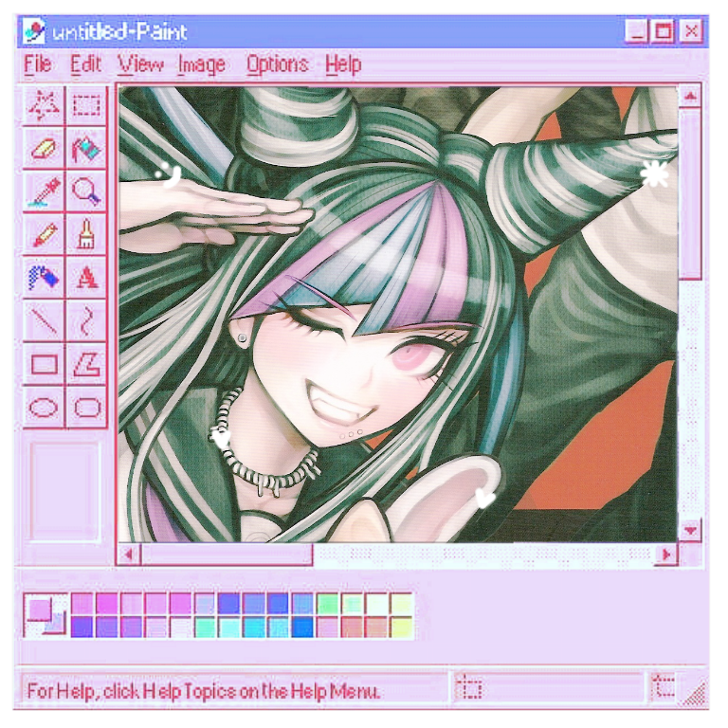Open the File menu

coord(38,64)
